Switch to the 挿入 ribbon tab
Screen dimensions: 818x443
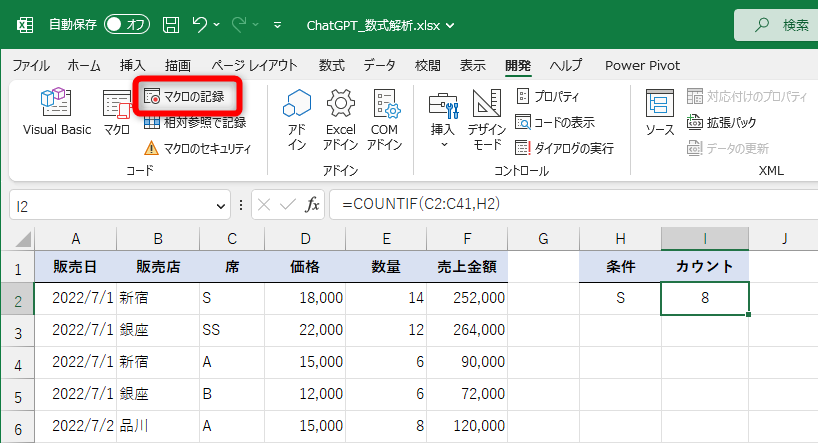133,65
